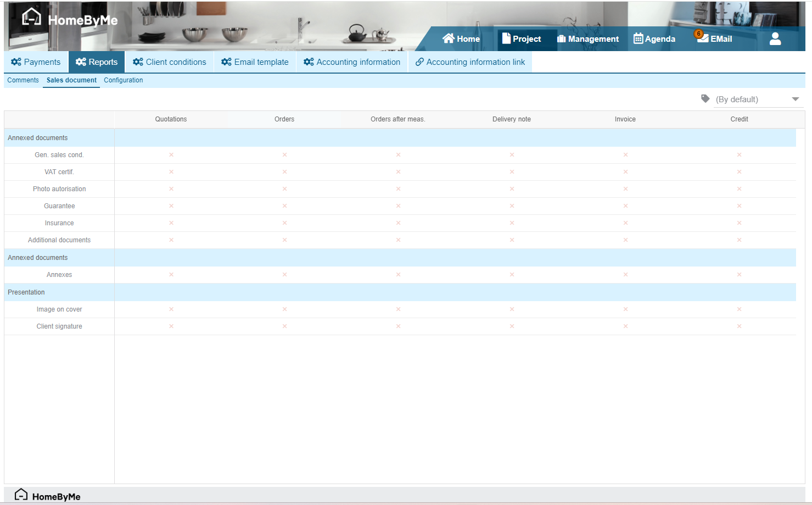The height and width of the screenshot is (505, 812).
Task: Open the Configuration sub-tab
Action: point(123,80)
